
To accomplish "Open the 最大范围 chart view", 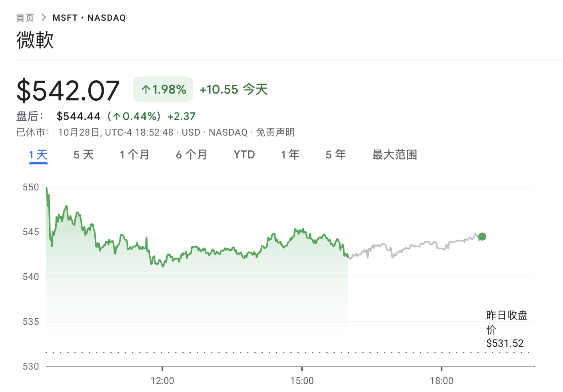I will [394, 155].
